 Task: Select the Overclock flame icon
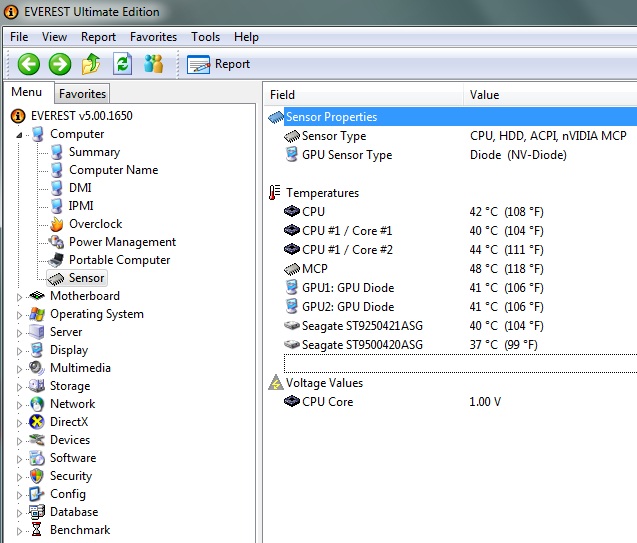(57, 224)
